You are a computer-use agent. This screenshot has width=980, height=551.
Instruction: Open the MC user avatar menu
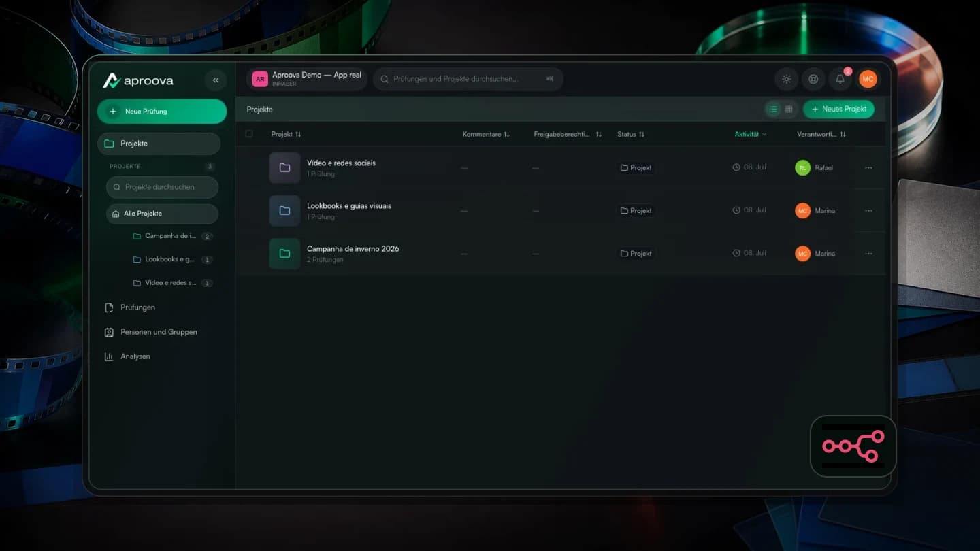point(868,79)
